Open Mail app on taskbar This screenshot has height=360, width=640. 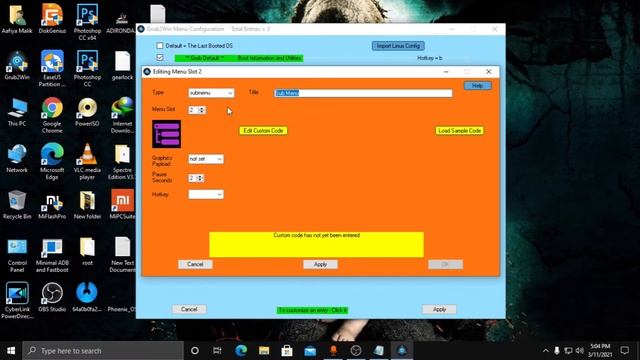[x=310, y=351]
